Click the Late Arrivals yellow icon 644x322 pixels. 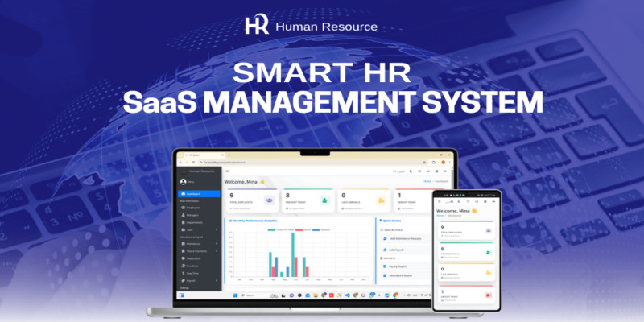coord(380,201)
